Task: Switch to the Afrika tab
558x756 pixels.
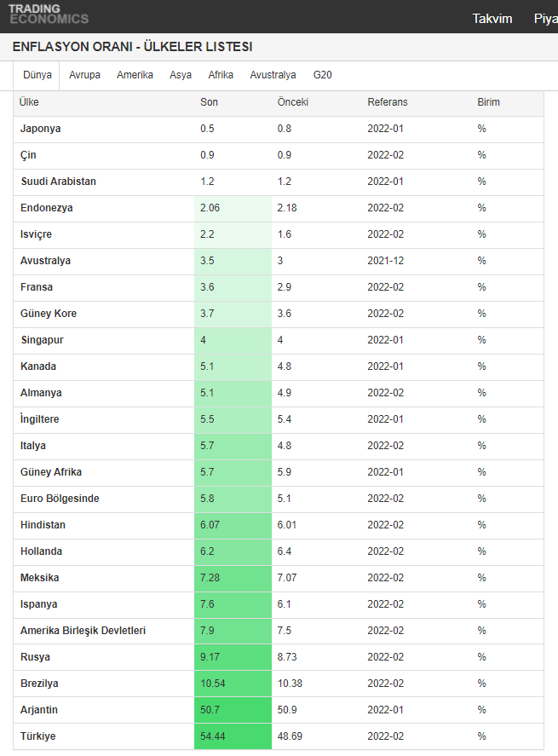Action: 221,75
